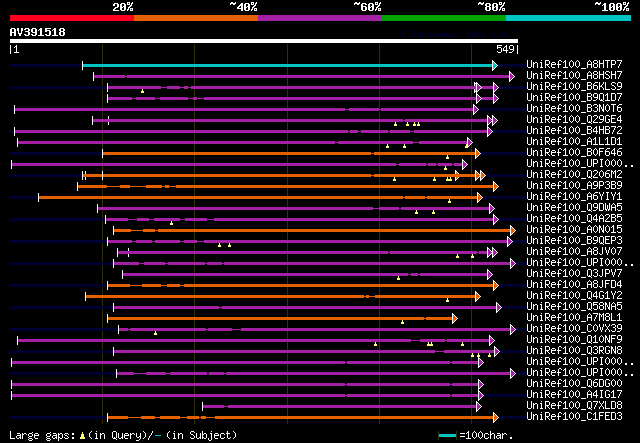Image resolution: width=640 pixels, height=443 pixels.
Task: Select the UniRef100_A1L1D1 label
Action: click(574, 142)
